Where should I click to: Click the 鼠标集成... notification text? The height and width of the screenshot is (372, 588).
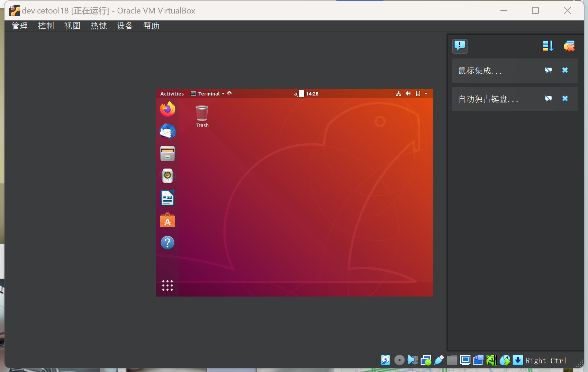[x=480, y=71]
